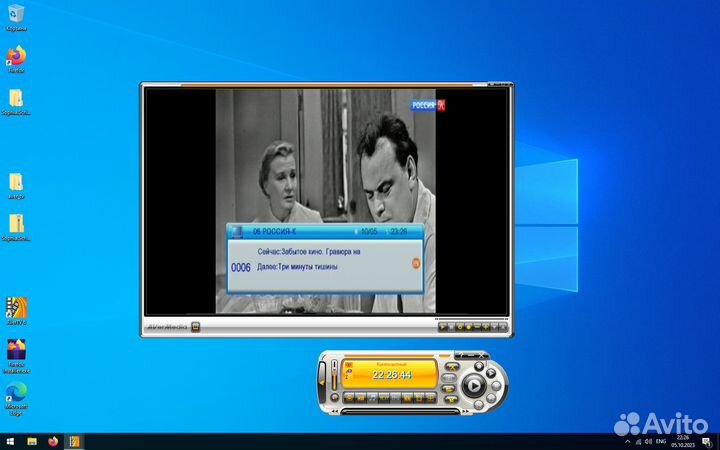This screenshot has height=450, width=720.
Task: Click the 22:26:44 time display
Action: [392, 375]
